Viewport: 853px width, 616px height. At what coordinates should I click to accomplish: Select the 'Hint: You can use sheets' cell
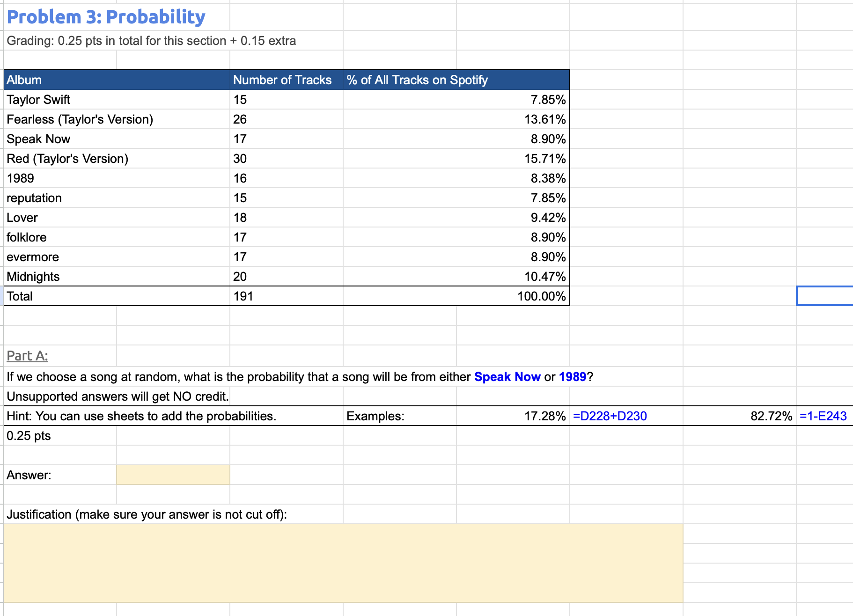[141, 416]
